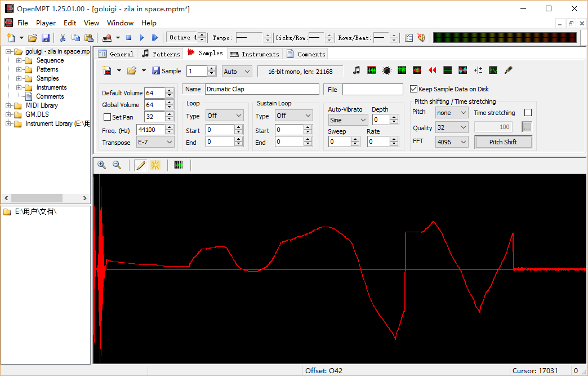Zoom out of the sample waveform
588x376 pixels.
pos(117,165)
